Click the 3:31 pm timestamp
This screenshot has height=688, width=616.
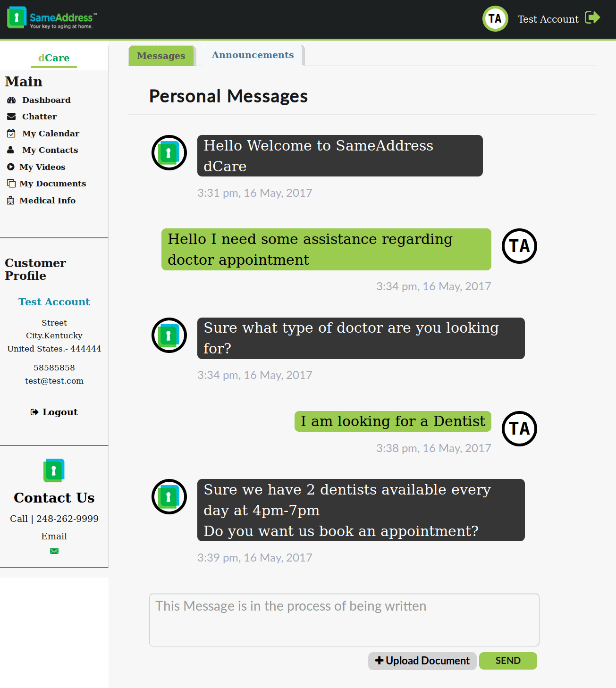coord(255,193)
